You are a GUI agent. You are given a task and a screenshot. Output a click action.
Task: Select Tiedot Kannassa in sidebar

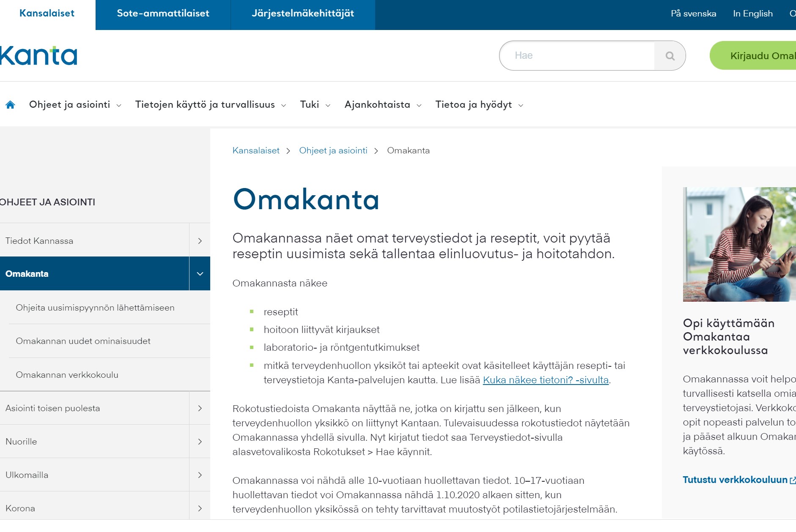pyautogui.click(x=94, y=241)
